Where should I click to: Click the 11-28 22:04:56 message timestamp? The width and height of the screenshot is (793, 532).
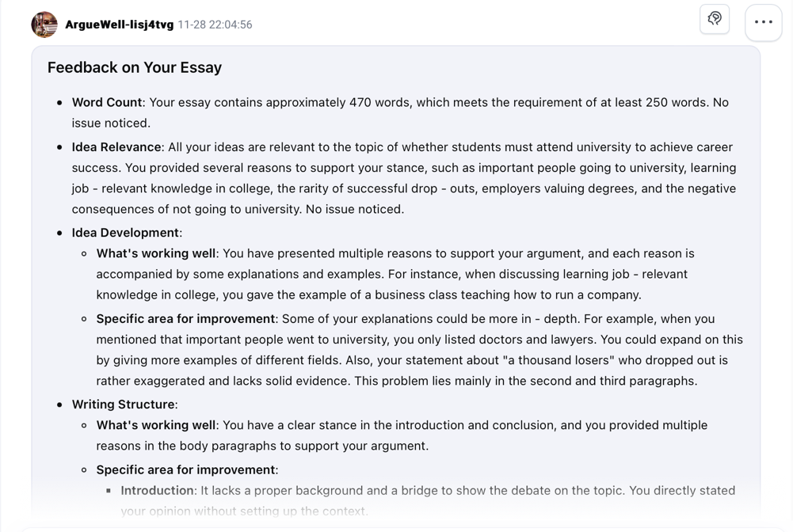click(x=215, y=25)
